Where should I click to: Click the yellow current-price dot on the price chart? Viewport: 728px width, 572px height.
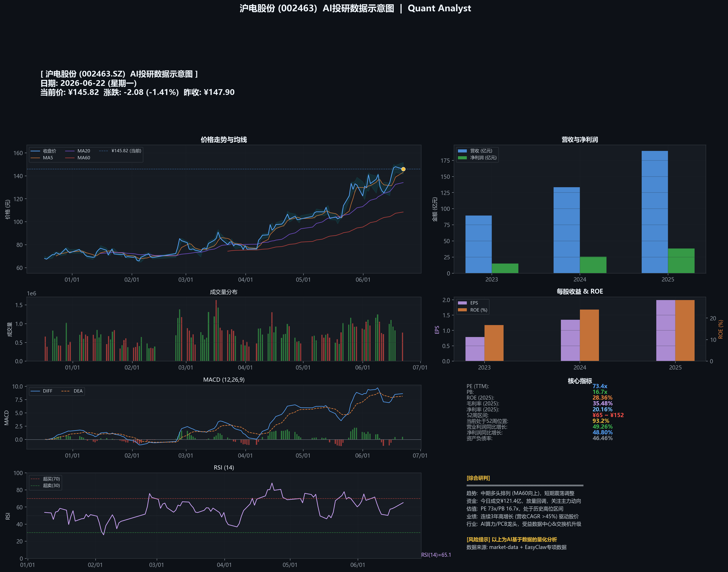[x=403, y=169]
